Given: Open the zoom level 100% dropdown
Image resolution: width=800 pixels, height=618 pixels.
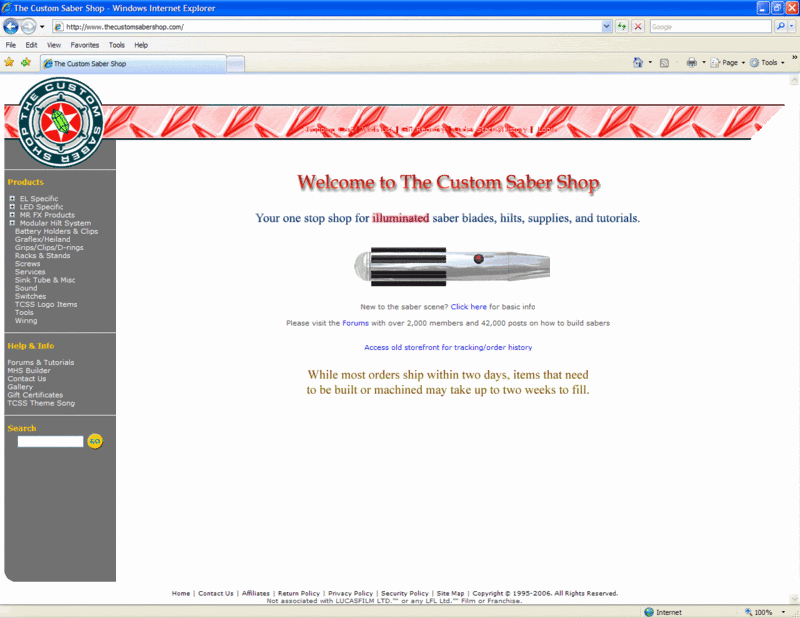Looking at the screenshot, I should coord(767,612).
